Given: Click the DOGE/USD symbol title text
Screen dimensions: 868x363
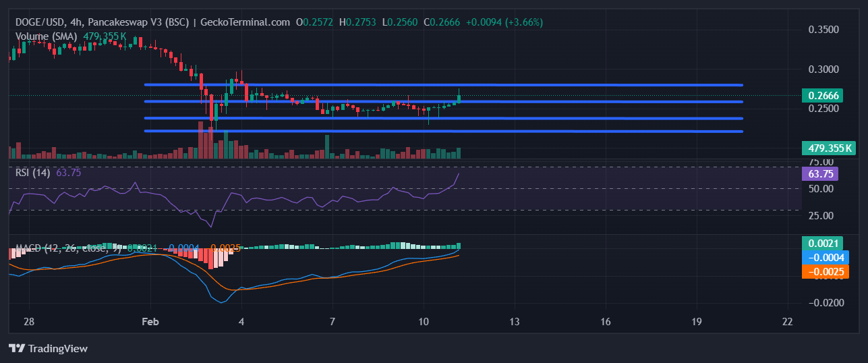Looking at the screenshot, I should tap(41, 22).
